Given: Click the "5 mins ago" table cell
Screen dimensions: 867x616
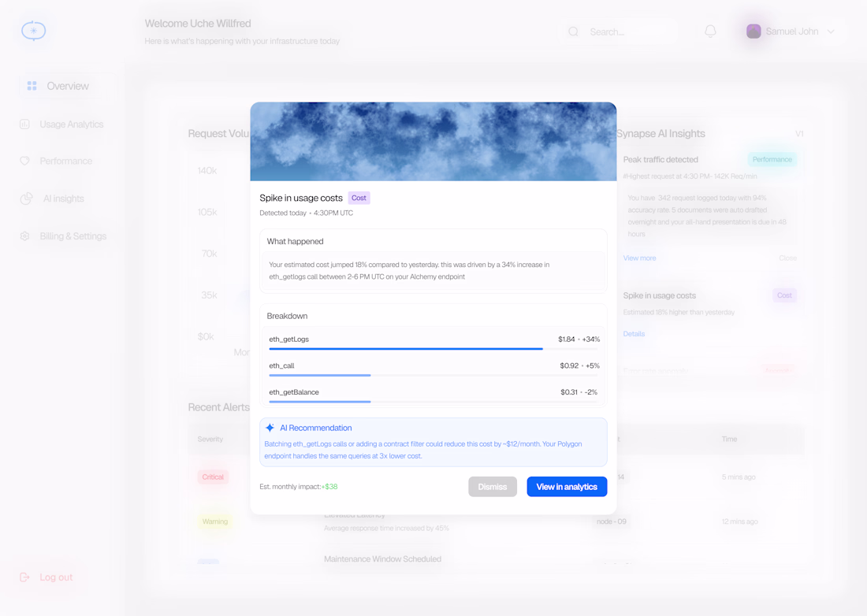Looking at the screenshot, I should point(739,477).
